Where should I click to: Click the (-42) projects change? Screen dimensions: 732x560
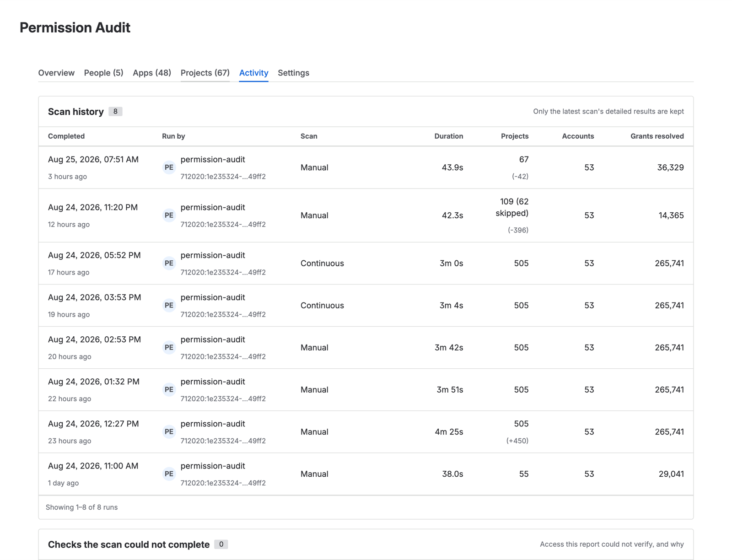point(520,177)
